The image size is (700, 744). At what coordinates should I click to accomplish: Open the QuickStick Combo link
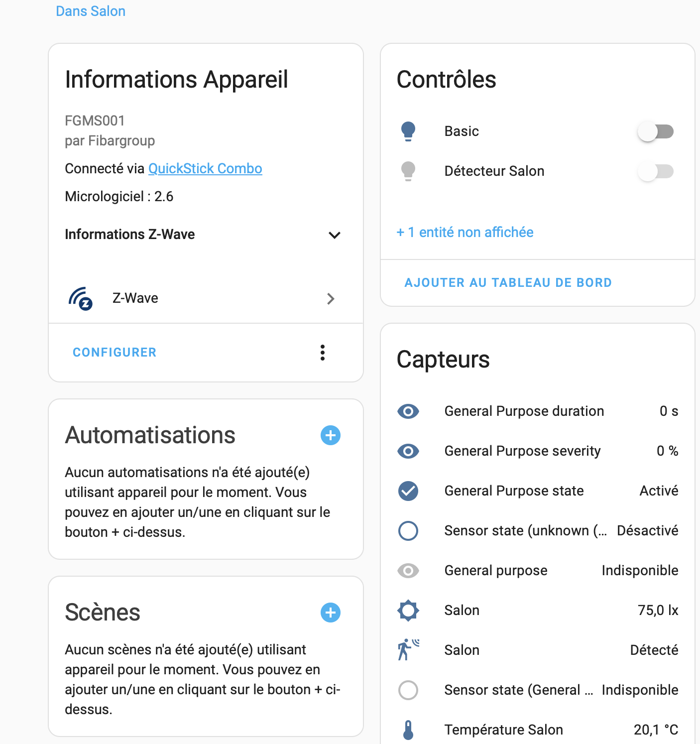[205, 169]
